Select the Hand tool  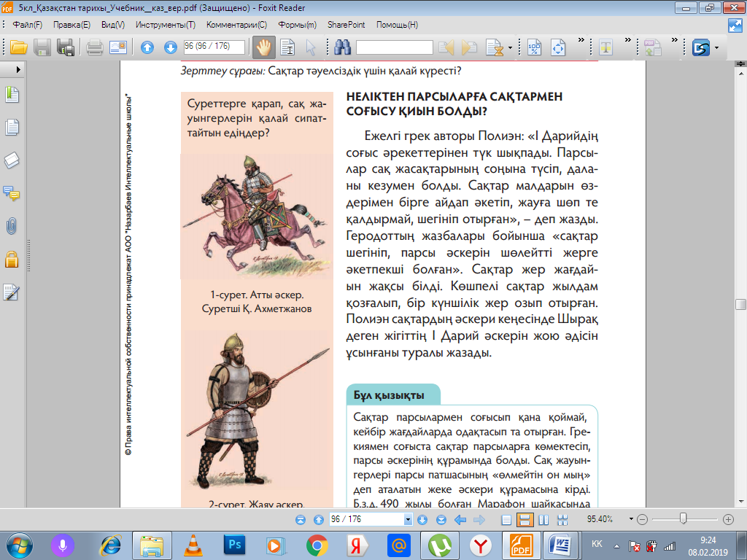point(263,48)
